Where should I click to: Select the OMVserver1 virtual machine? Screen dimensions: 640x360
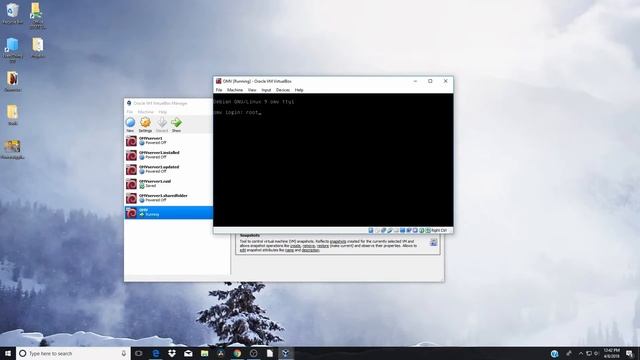169,141
